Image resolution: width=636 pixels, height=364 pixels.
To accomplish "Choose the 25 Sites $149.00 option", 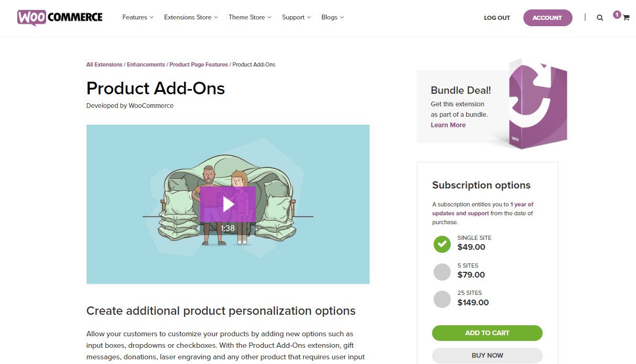I will [442, 299].
